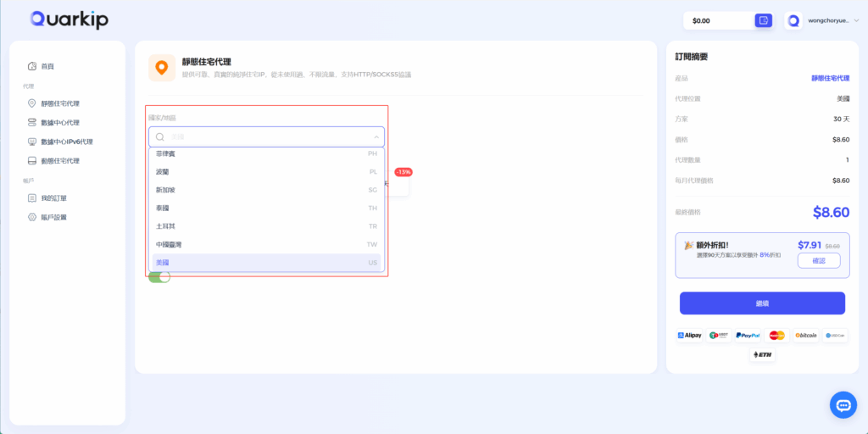Click the search magnifier in country field

(x=160, y=136)
